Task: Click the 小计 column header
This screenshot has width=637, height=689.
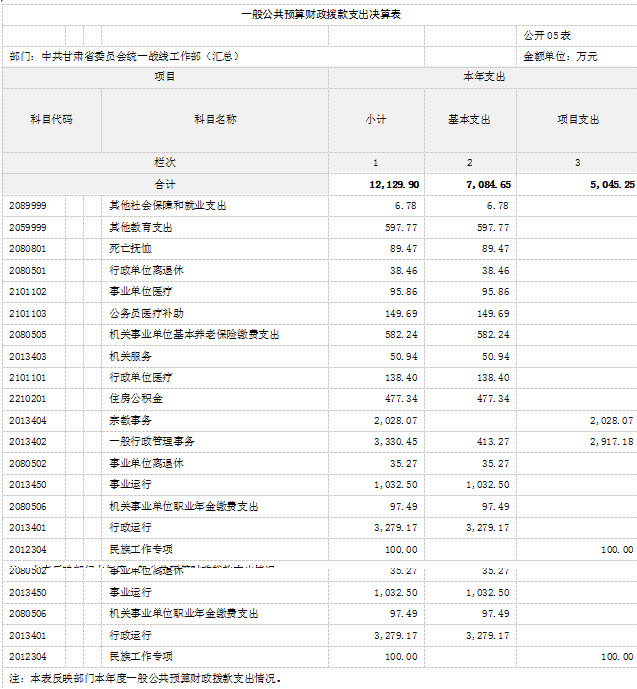Action: (x=376, y=120)
